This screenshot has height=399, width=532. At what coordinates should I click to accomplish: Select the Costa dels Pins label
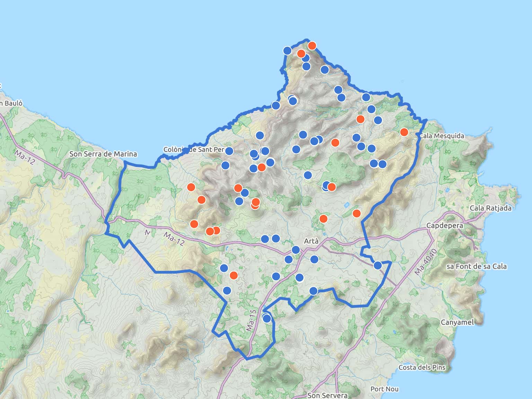pos(422,367)
